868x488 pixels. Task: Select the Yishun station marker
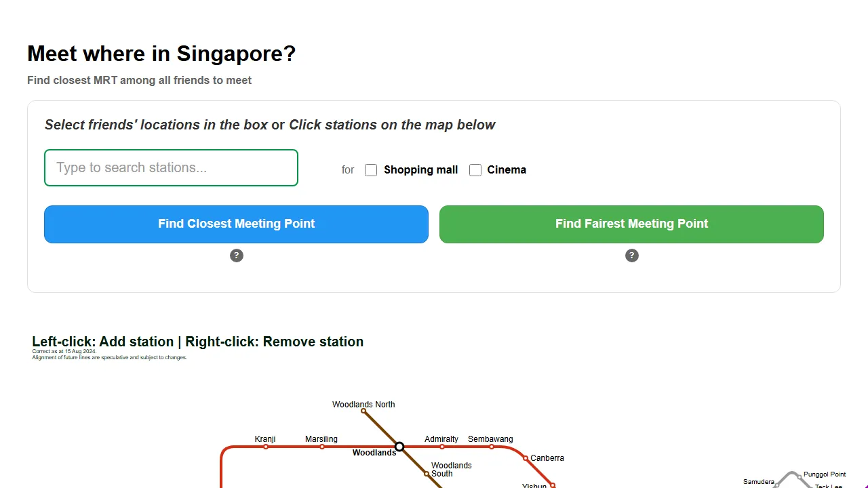pos(552,485)
